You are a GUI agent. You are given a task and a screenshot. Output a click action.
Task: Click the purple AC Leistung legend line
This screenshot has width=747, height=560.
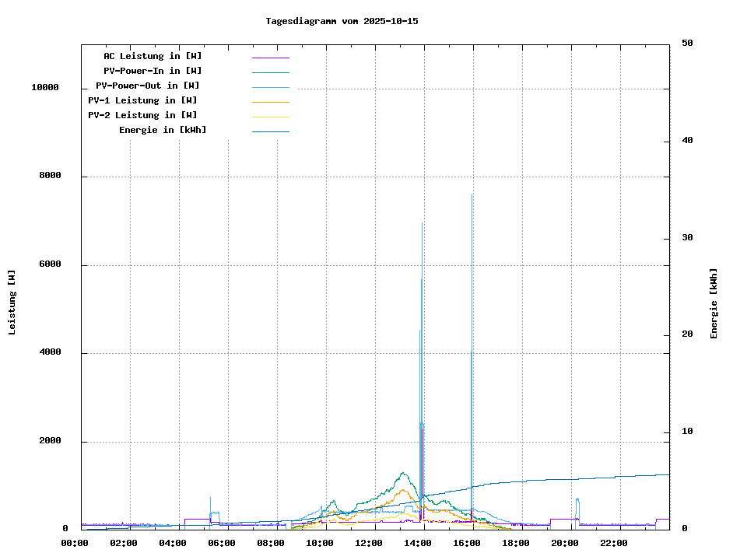270,57
